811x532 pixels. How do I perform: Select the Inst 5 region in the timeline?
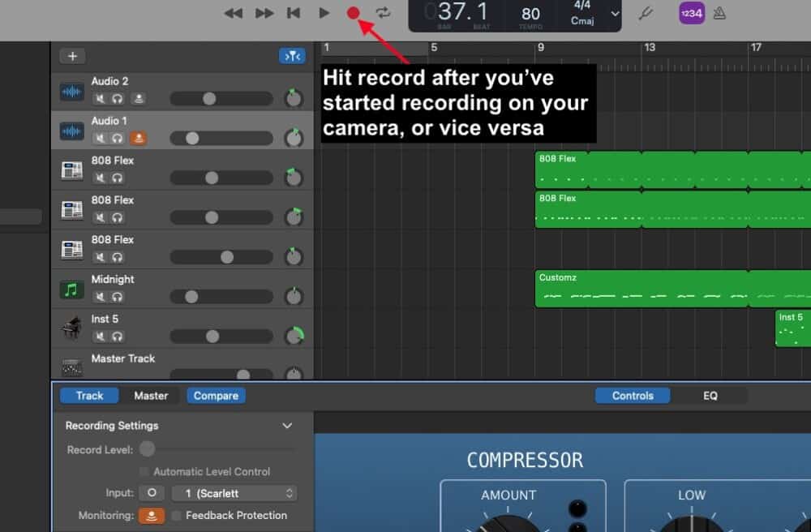[793, 328]
